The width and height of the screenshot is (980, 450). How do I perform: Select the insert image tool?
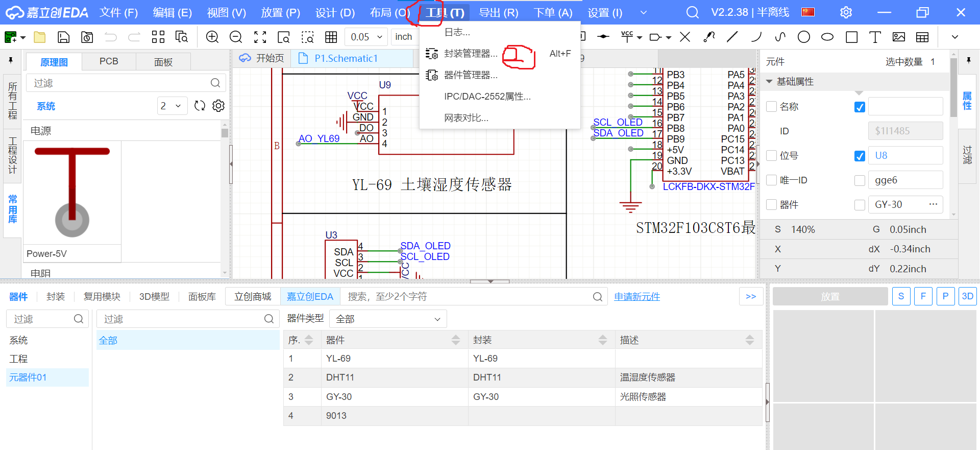click(x=899, y=37)
